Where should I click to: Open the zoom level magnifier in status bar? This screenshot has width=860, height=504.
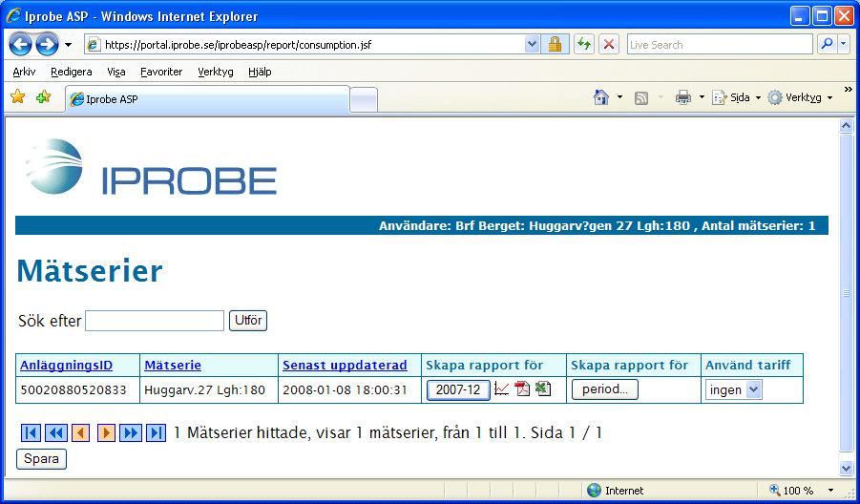pos(775,490)
